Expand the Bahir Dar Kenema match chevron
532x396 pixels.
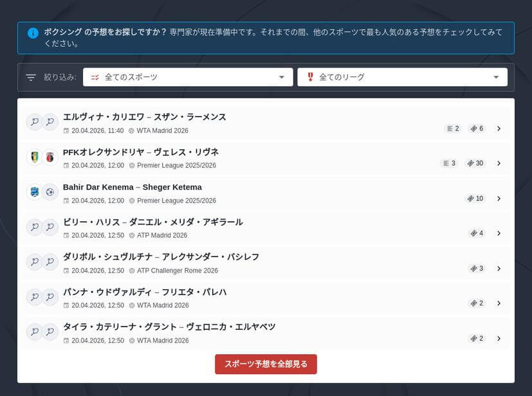499,199
